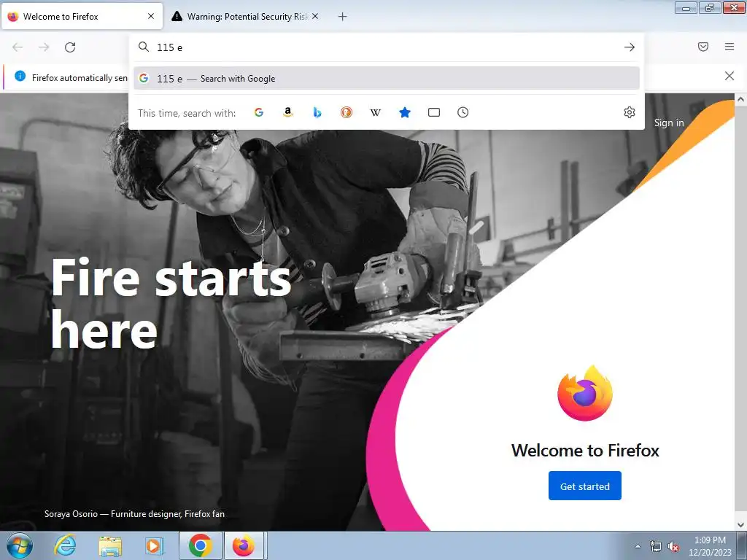This screenshot has height=560, width=747.
Task: Click in the address bar text field
Action: (386, 47)
